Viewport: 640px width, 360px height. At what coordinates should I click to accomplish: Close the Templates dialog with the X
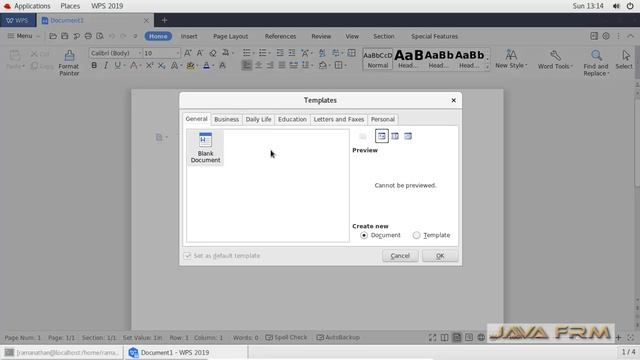pyautogui.click(x=453, y=100)
